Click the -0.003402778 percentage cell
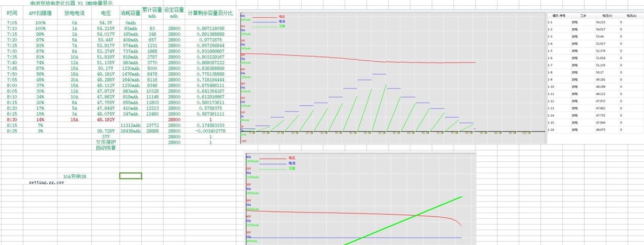Image resolution: width=644 pixels, height=245 pixels. pos(210,131)
